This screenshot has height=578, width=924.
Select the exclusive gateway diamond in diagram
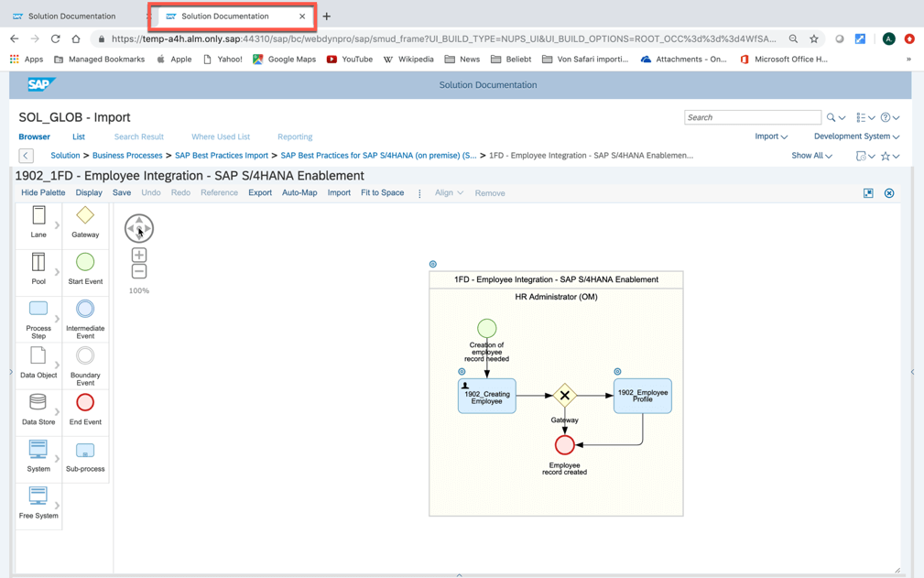coord(564,396)
